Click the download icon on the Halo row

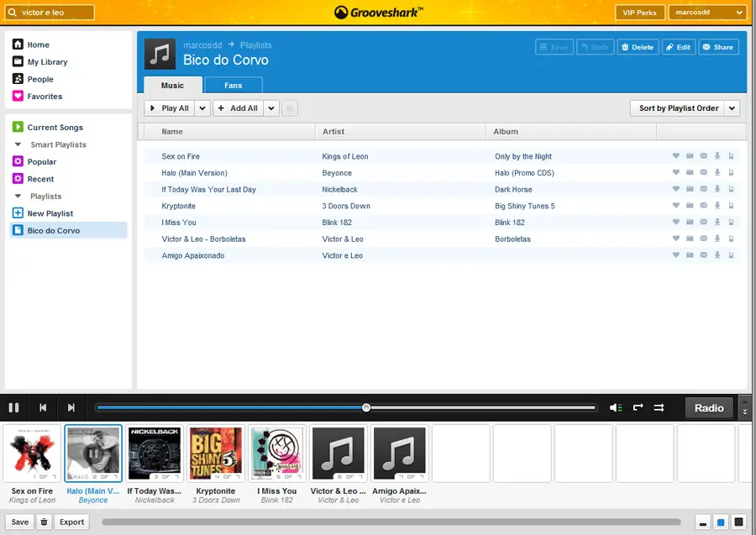tap(717, 172)
